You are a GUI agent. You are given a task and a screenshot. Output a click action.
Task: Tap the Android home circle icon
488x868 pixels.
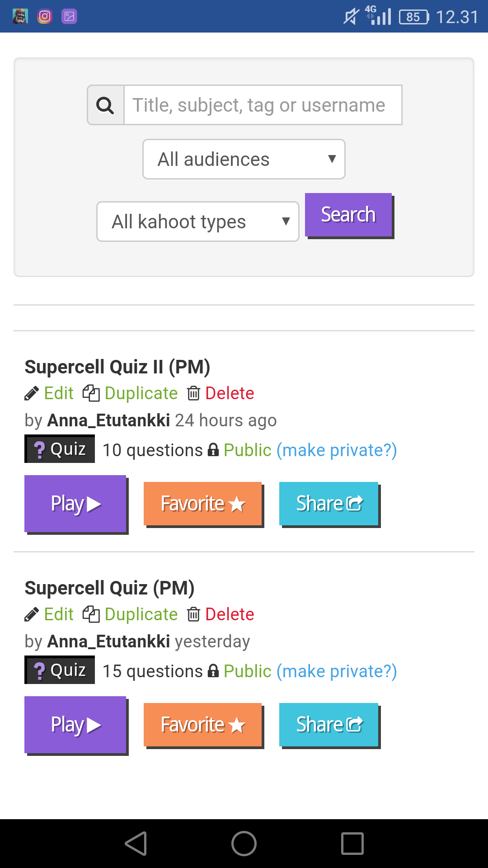tap(244, 844)
